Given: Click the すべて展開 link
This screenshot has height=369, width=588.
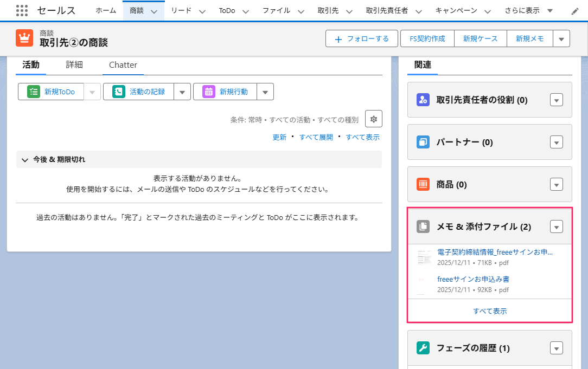Looking at the screenshot, I should point(316,137).
